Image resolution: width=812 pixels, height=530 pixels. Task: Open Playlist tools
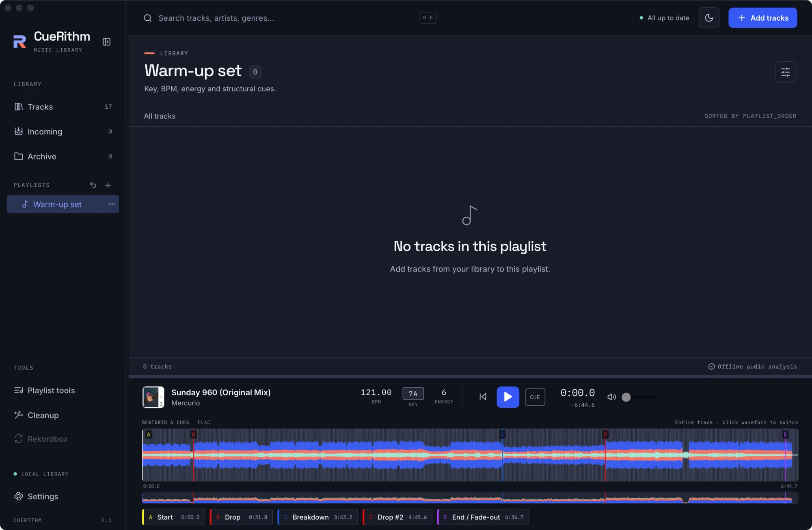point(63,390)
